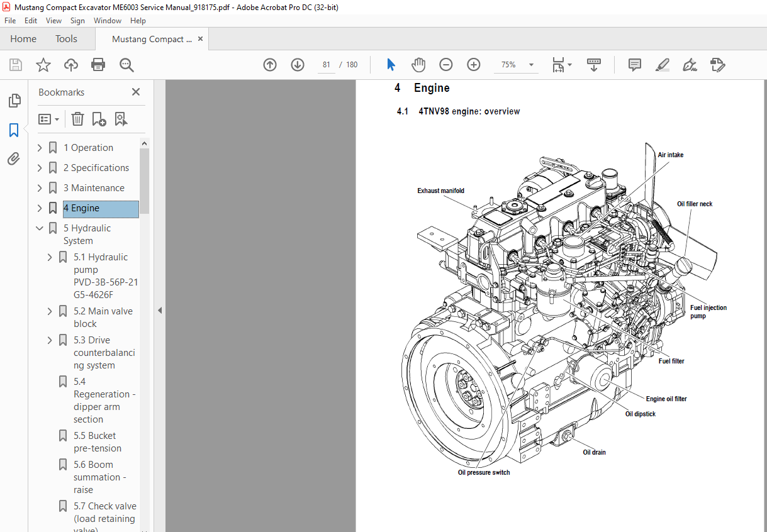
Task: Open the Window menu
Action: click(108, 21)
